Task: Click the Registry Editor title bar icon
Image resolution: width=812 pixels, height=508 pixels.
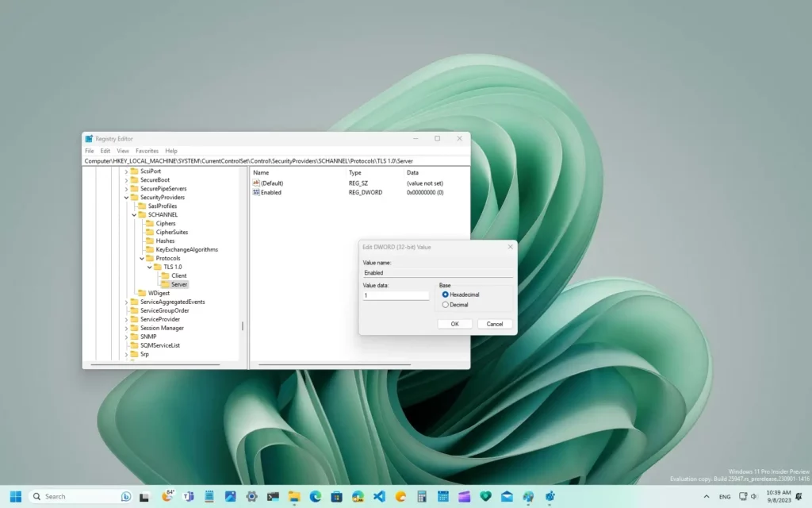Action: [89, 139]
